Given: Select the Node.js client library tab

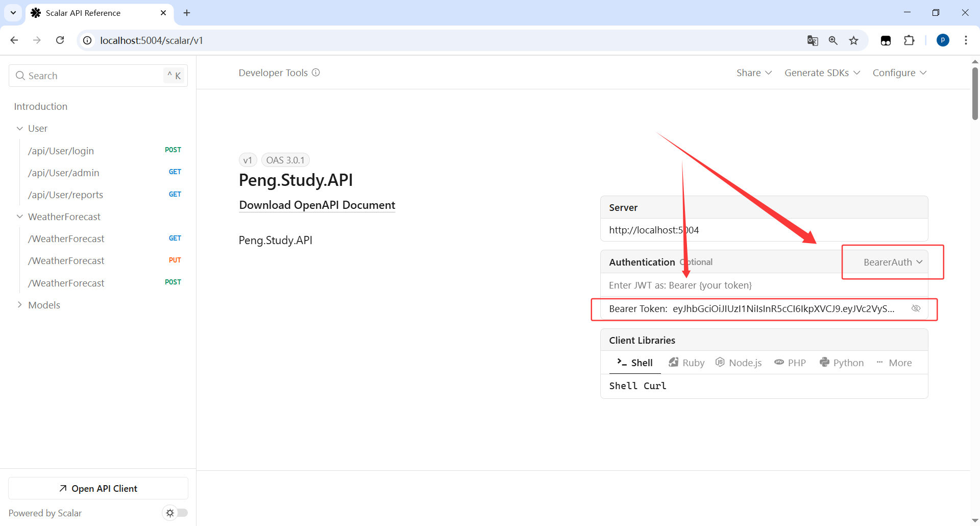Looking at the screenshot, I should coord(739,363).
